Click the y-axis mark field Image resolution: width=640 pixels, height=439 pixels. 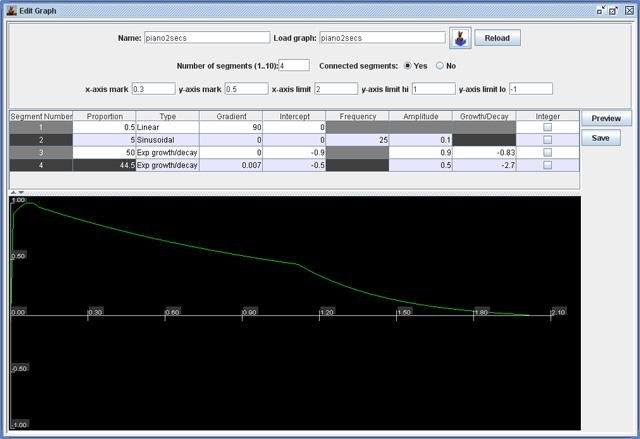(247, 89)
